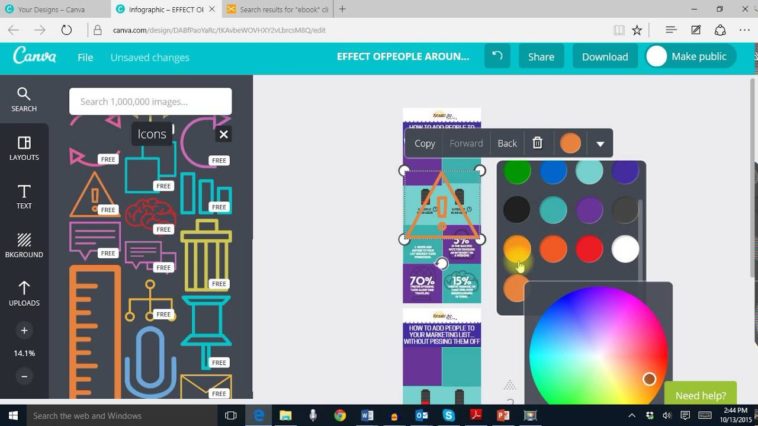Close the Icons panel with X
This screenshot has height=426, width=758.
223,134
